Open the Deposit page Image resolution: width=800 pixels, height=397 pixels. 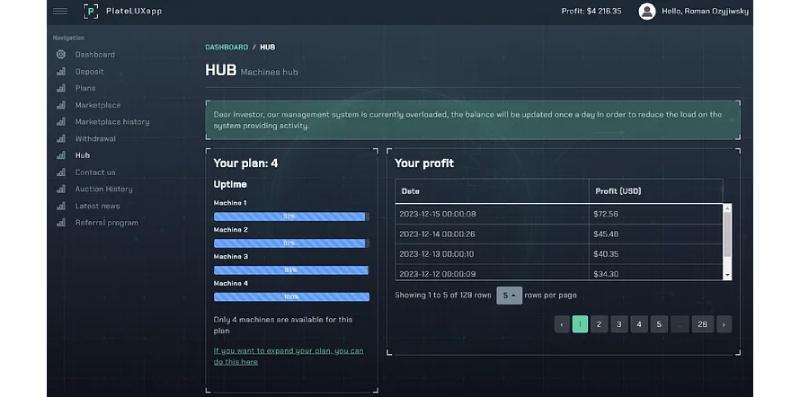tap(89, 71)
